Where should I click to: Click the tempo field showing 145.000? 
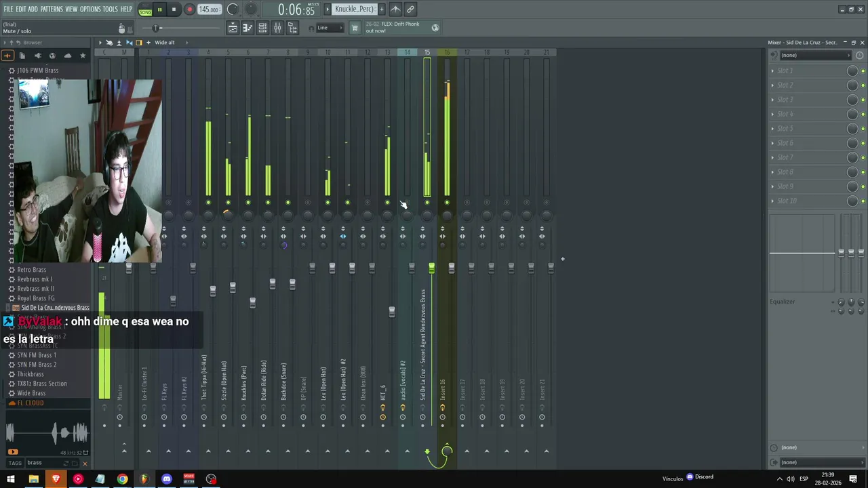click(209, 9)
